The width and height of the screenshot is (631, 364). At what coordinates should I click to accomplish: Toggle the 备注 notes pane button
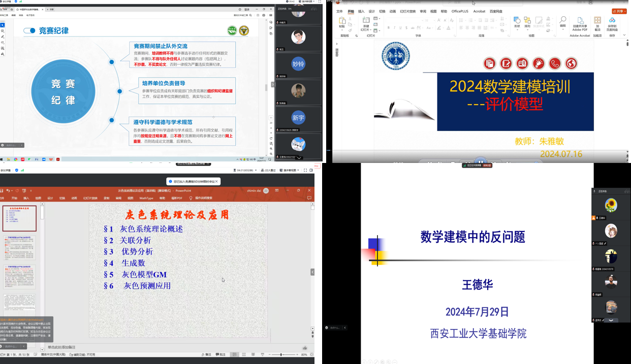(206, 355)
